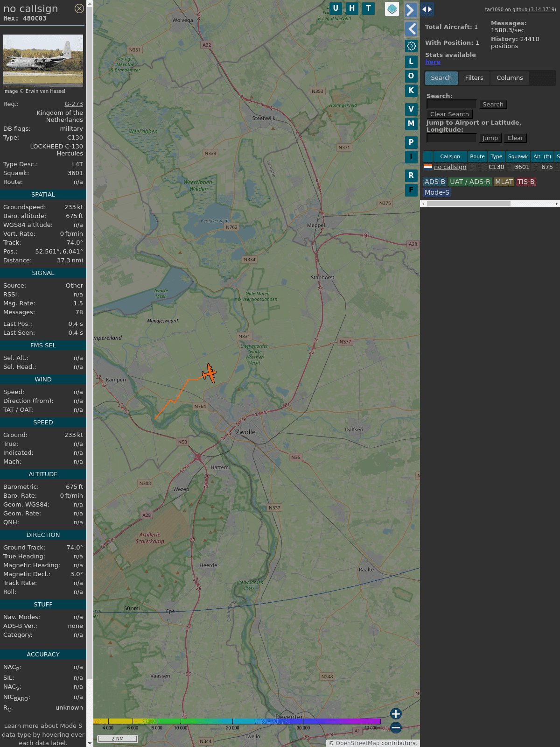Open tar1090 on github link
This screenshot has height=747, width=560.
[520, 9]
